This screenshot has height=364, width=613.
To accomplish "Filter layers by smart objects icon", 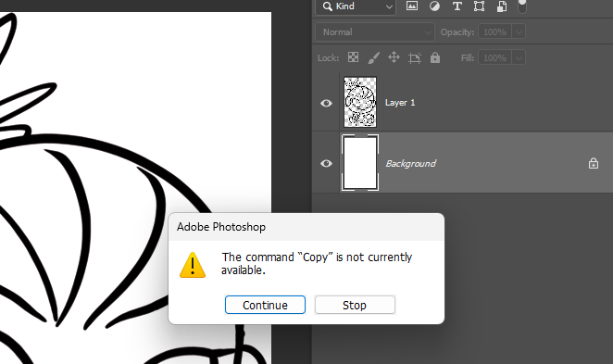I will point(502,6).
